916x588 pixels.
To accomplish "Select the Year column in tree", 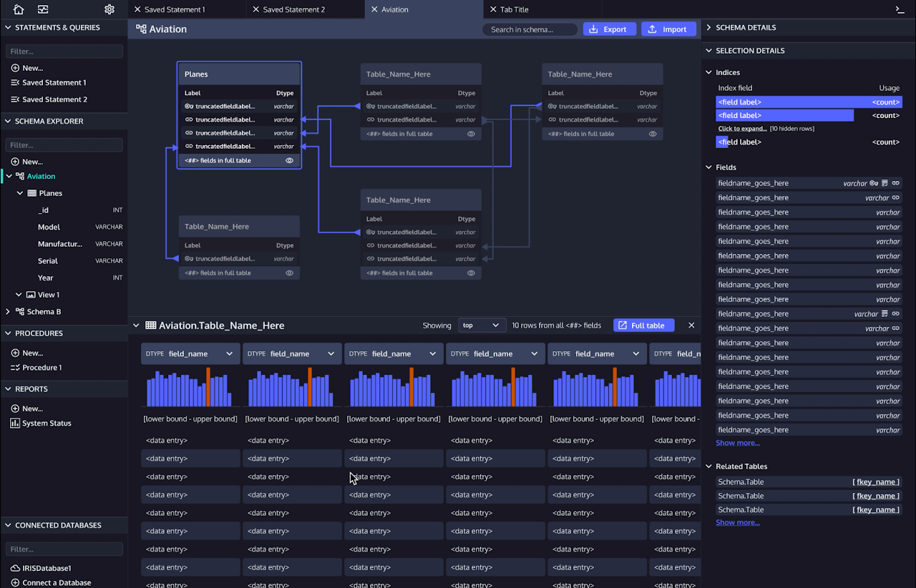I will pos(46,278).
